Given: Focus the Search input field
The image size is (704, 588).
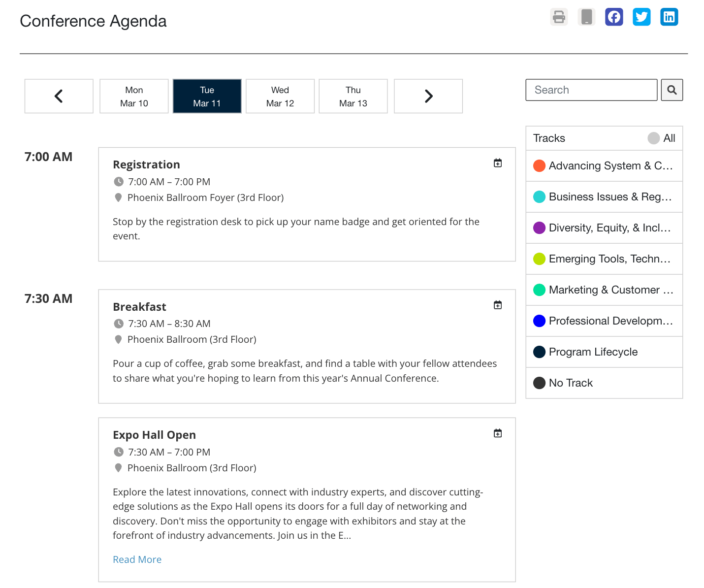Looking at the screenshot, I should tap(591, 90).
